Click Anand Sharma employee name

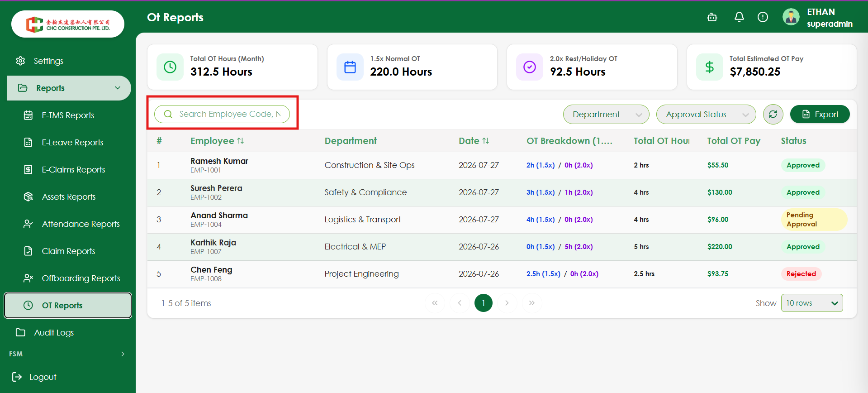(x=219, y=216)
